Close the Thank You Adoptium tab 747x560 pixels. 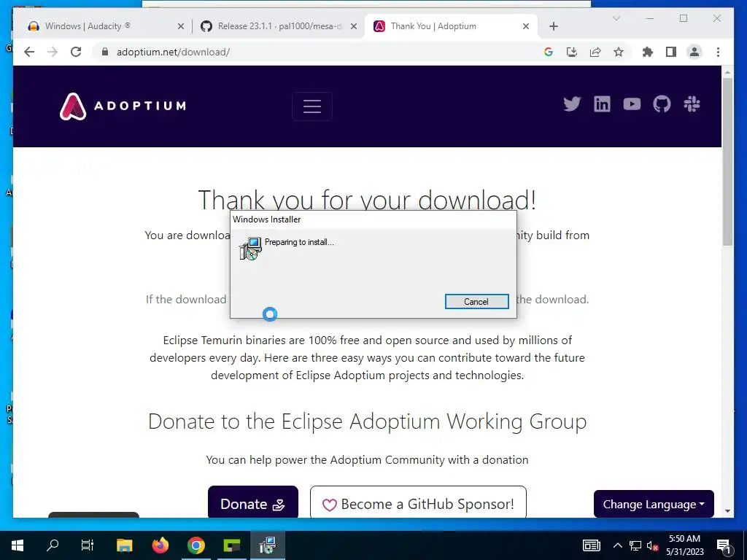click(x=526, y=26)
